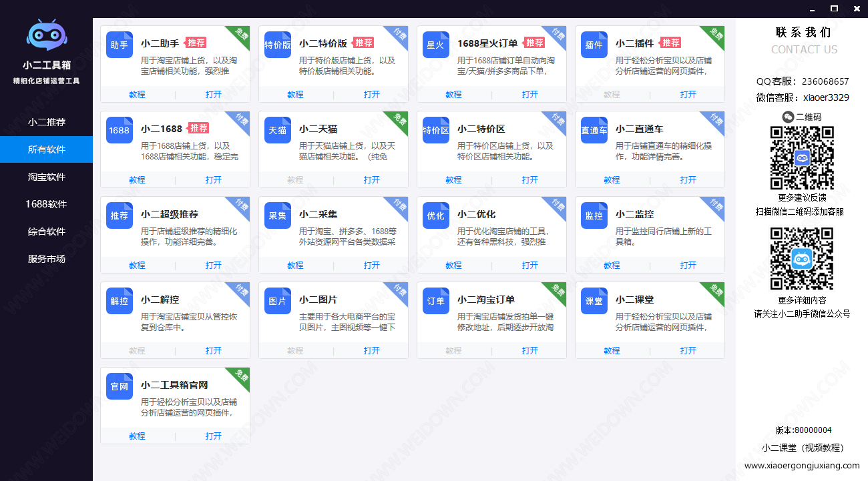Click the 推荐 badge beside 1688星火订单
868x481 pixels.
pos(534,43)
